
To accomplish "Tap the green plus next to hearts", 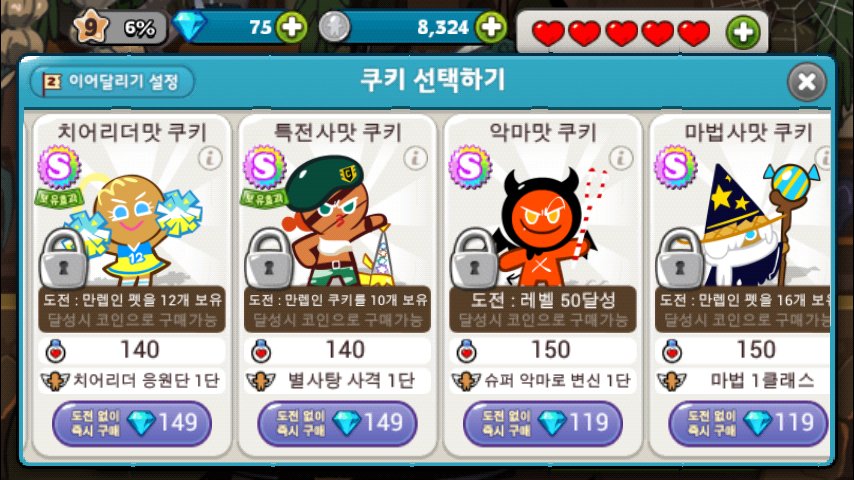I will (743, 32).
